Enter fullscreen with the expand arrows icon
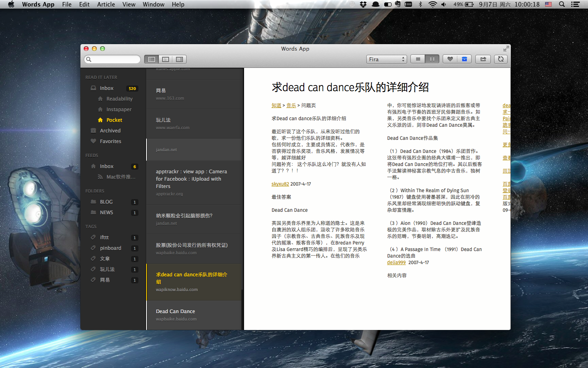 pyautogui.click(x=506, y=49)
